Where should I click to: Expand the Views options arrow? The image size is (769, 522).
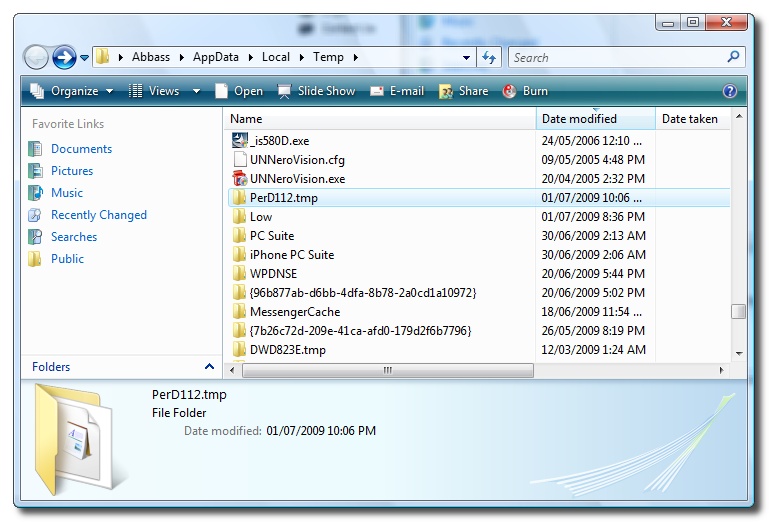click(x=196, y=91)
